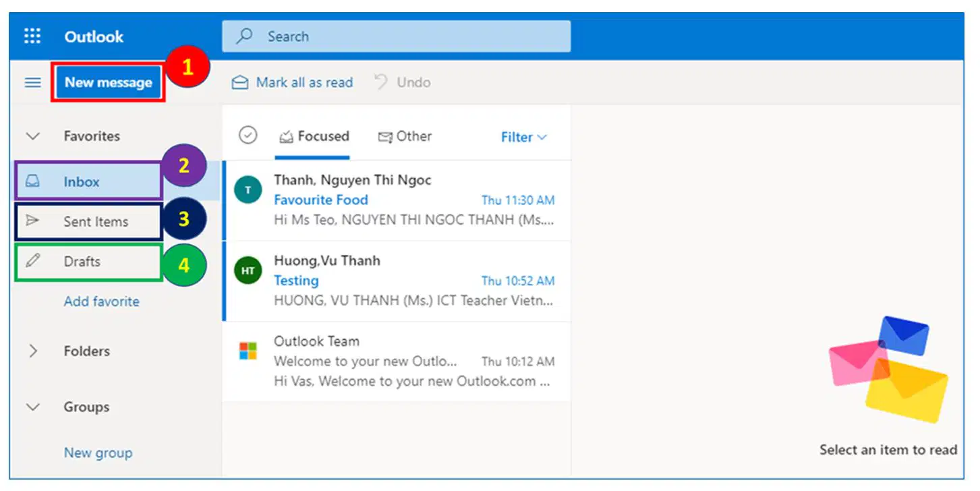
Task: Click the Thu 10:12 AM timestamp
Action: click(518, 362)
